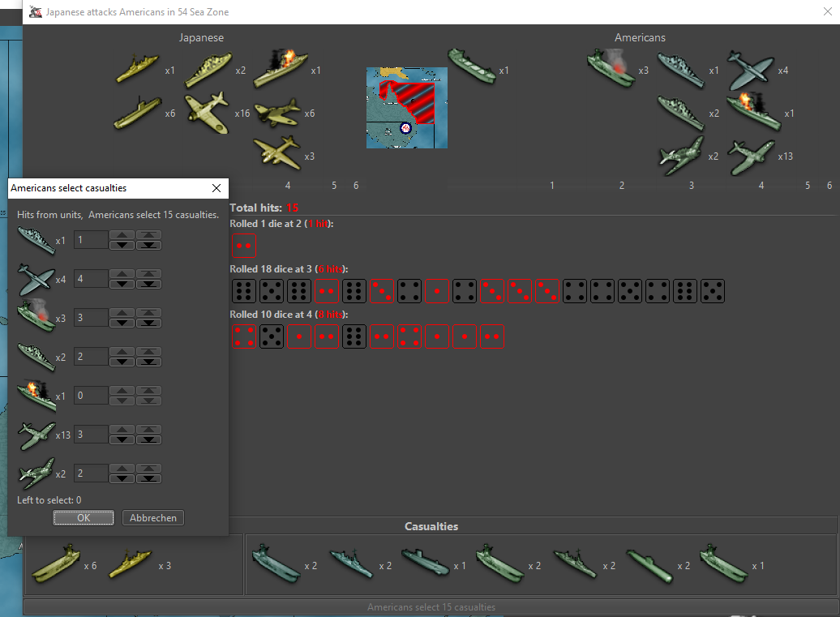Confirm casualty selection with OK

pos(83,517)
